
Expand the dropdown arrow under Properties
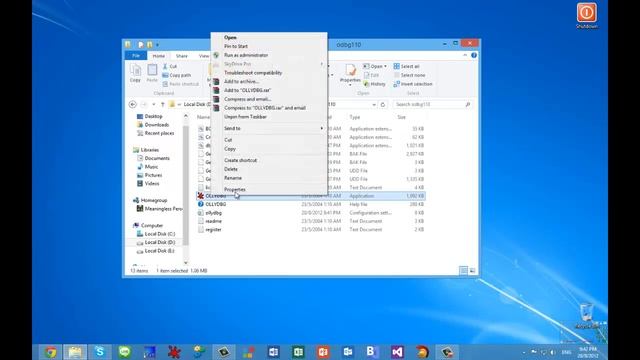click(350, 85)
